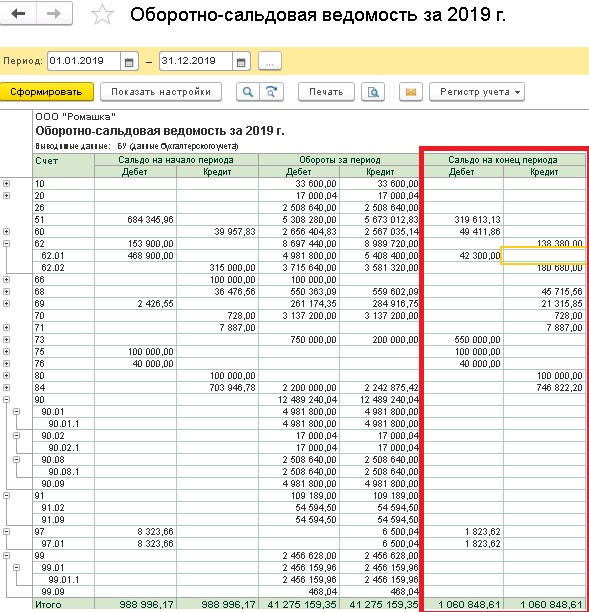The width and height of the screenshot is (589, 612).
Task: Open period selection ellipsis button
Action: (x=270, y=61)
